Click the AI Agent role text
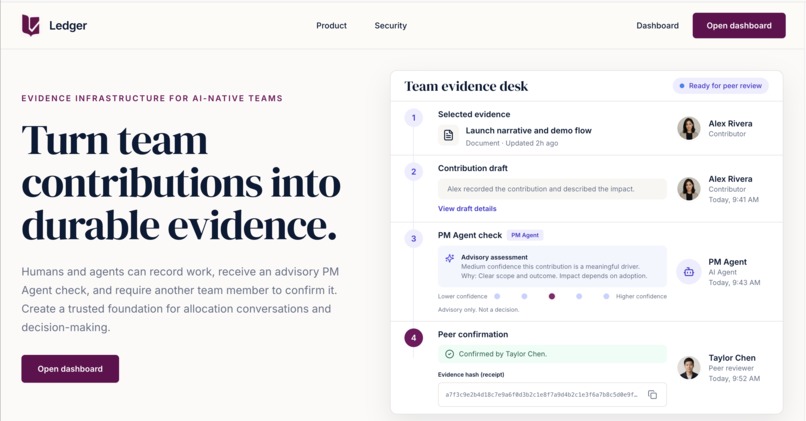This screenshot has height=421, width=806. pos(722,272)
